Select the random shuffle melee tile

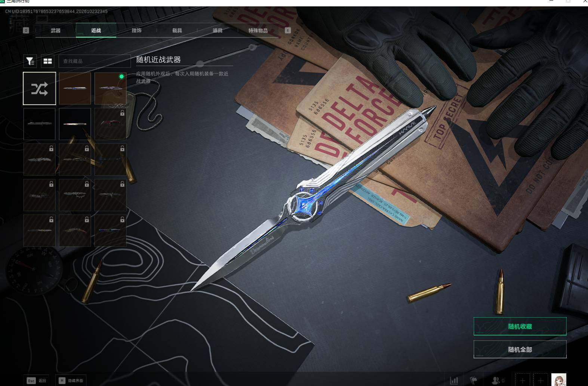pos(40,89)
